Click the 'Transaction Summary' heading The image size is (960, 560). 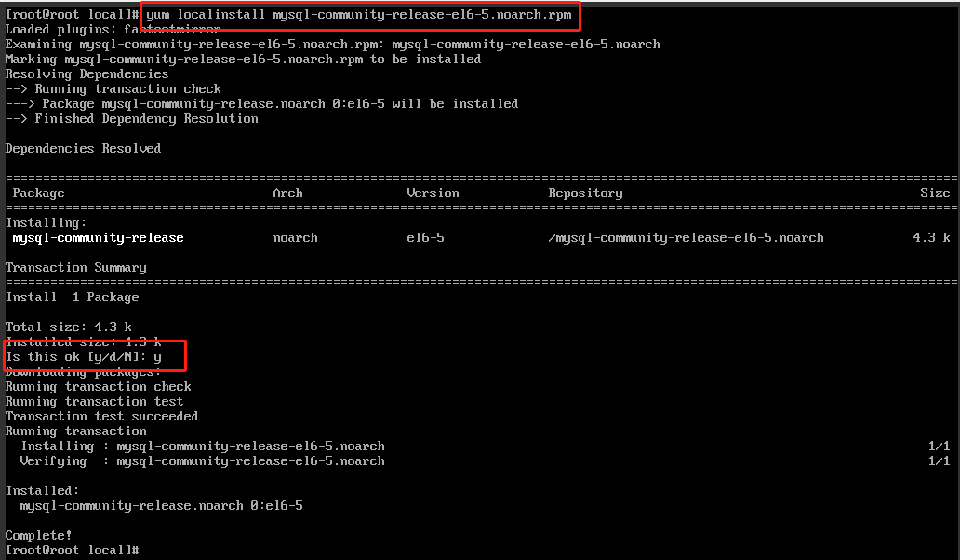[x=76, y=268]
